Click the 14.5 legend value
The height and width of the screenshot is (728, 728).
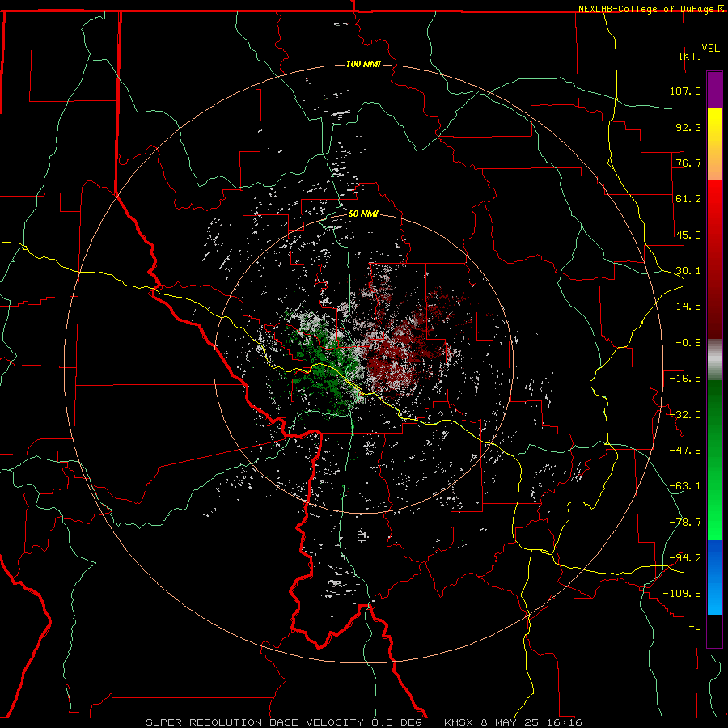click(x=688, y=307)
